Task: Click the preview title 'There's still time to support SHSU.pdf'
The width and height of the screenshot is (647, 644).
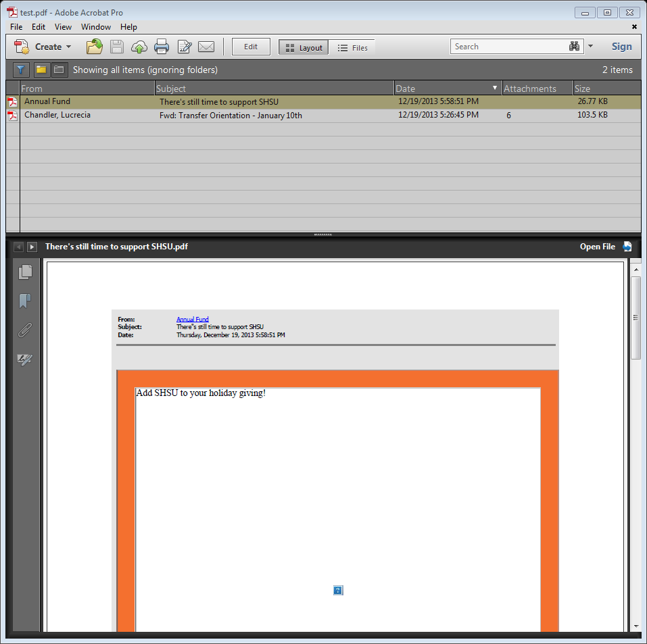Action: point(116,247)
